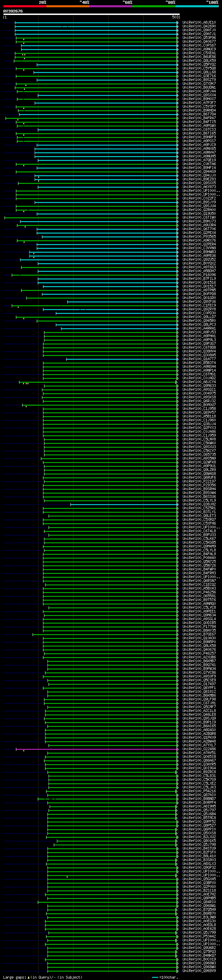Viewport: 222px width, 980px height.
Task: Select hit UniRef100_B9SZT9
Action: (x=199, y=80)
